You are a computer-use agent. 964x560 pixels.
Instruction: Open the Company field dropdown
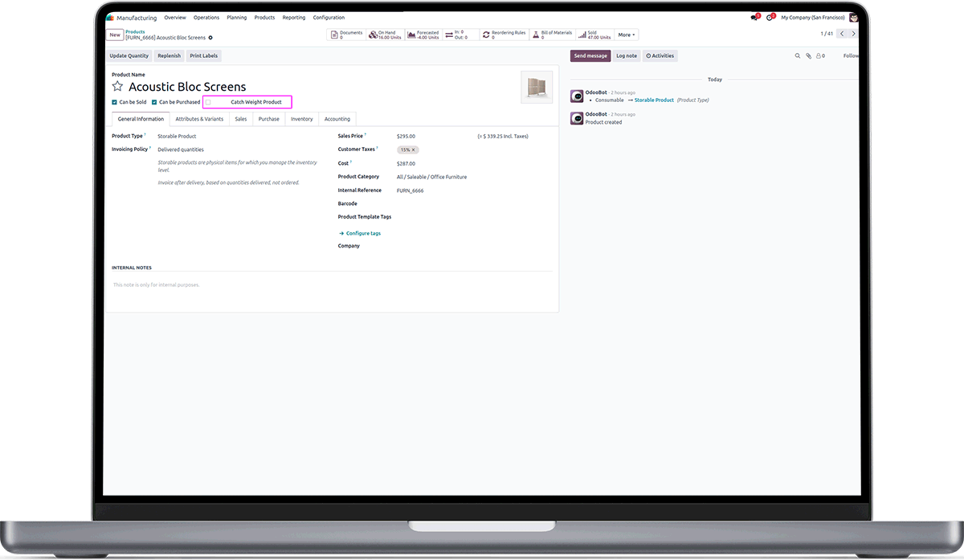(x=474, y=246)
